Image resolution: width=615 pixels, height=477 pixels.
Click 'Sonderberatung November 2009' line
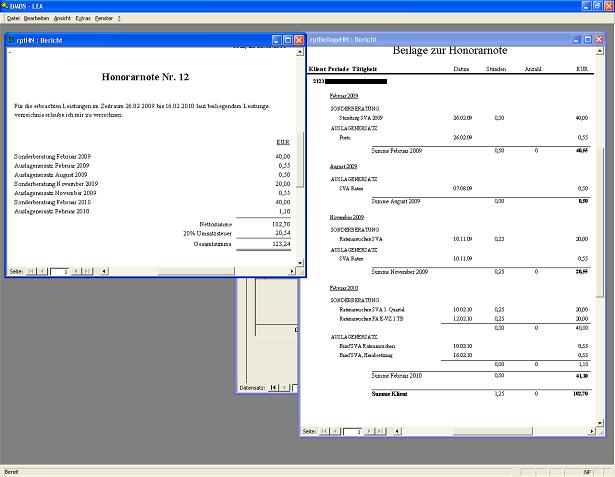click(x=56, y=184)
